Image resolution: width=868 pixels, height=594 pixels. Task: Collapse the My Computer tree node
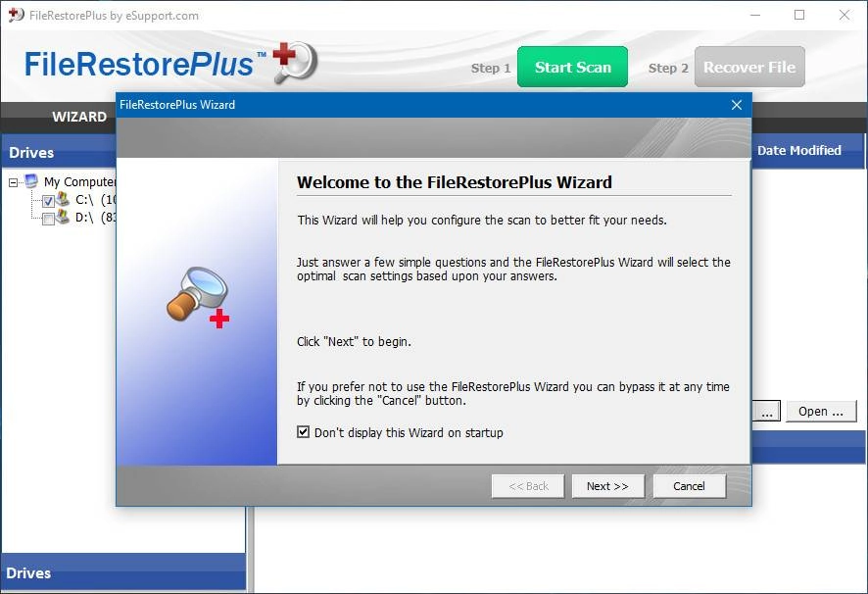14,182
